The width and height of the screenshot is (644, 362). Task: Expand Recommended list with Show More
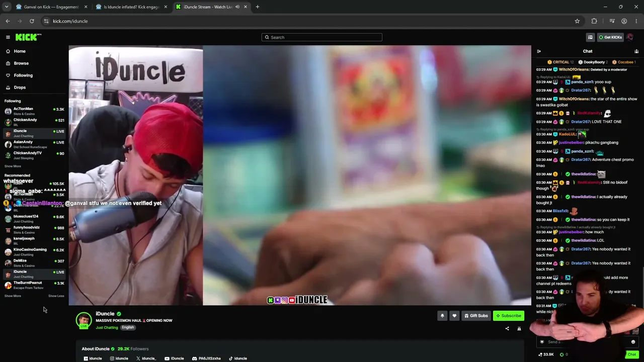coord(13,296)
